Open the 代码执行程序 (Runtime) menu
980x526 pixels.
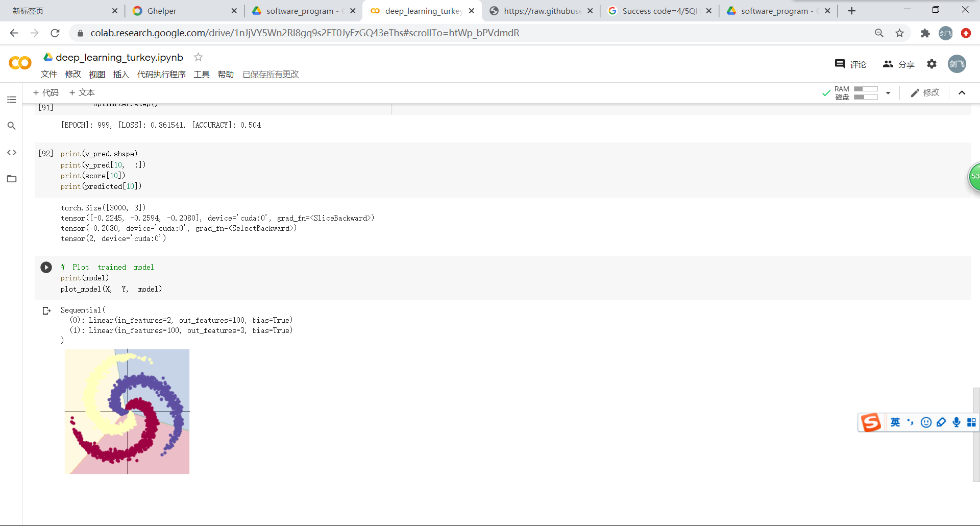pos(161,74)
